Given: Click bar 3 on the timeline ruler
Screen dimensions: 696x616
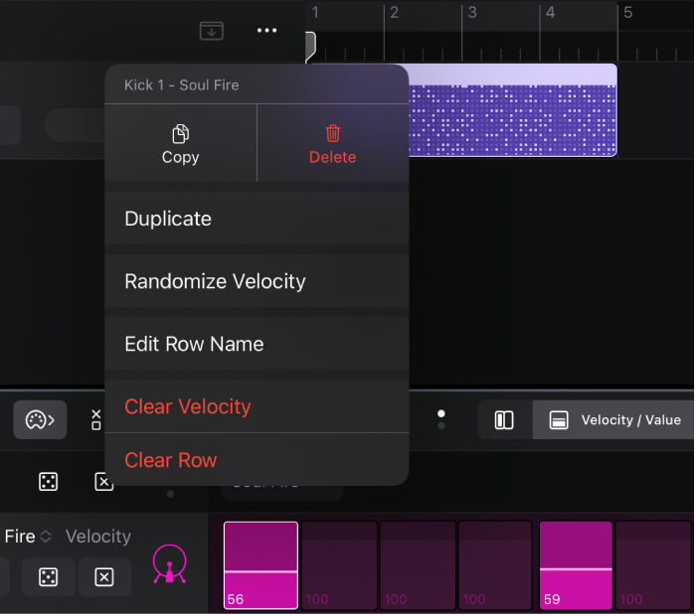Looking at the screenshot, I should pos(472,13).
